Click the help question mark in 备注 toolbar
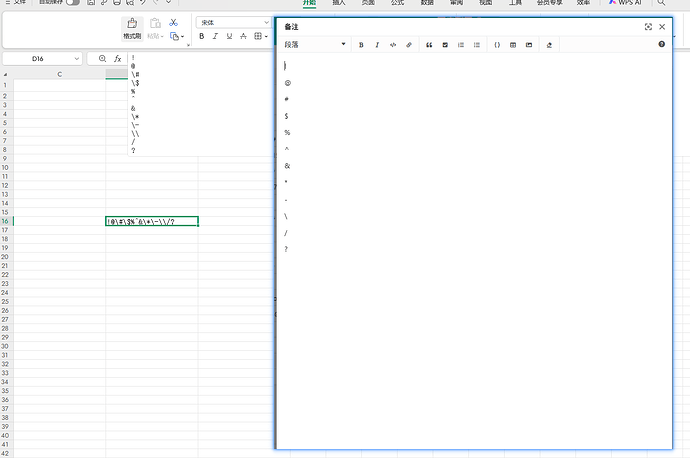This screenshot has height=458, width=690. (662, 45)
